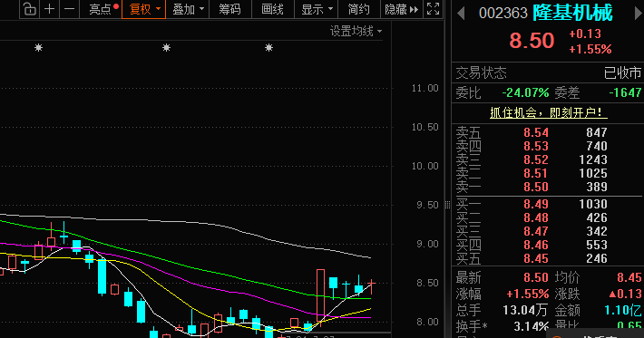Open the 叠加 overlay dropdown

pyautogui.click(x=187, y=9)
